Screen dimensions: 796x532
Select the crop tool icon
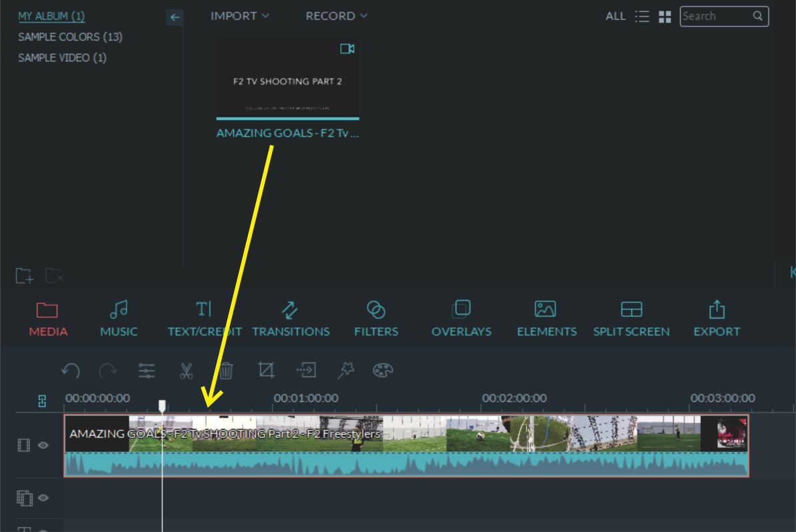266,370
